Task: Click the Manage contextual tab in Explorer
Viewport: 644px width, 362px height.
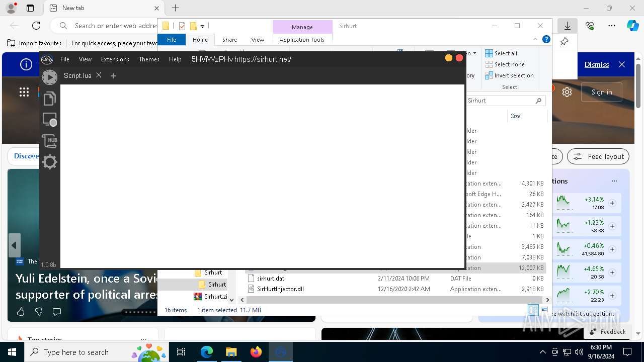Action: (x=302, y=27)
